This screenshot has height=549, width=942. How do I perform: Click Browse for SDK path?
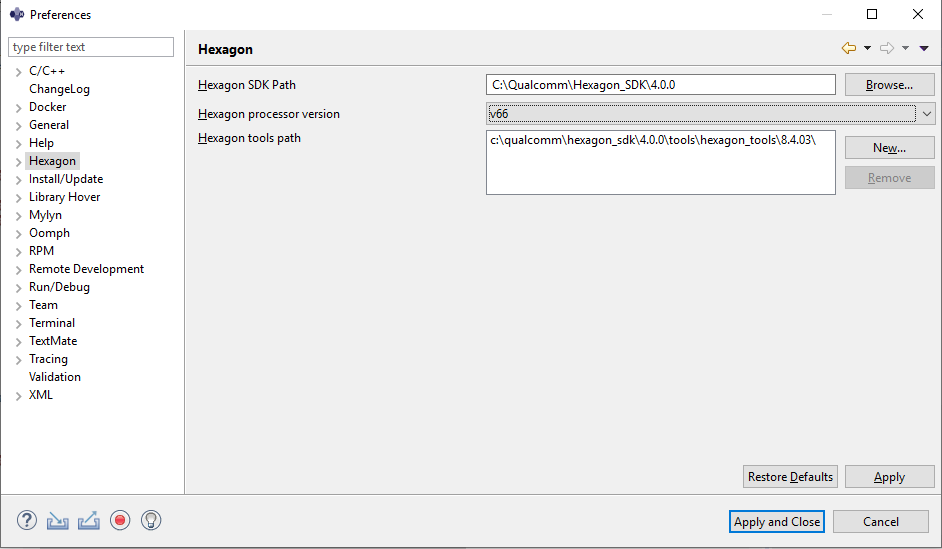tap(889, 85)
